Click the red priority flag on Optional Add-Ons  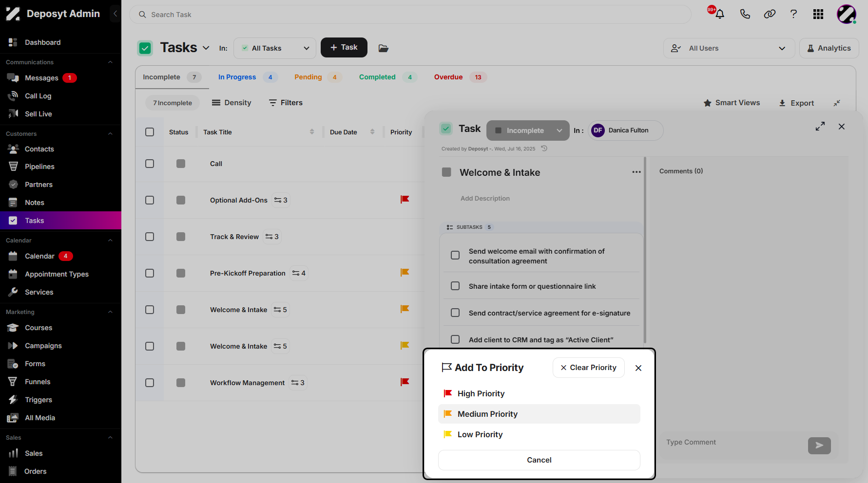coord(405,199)
